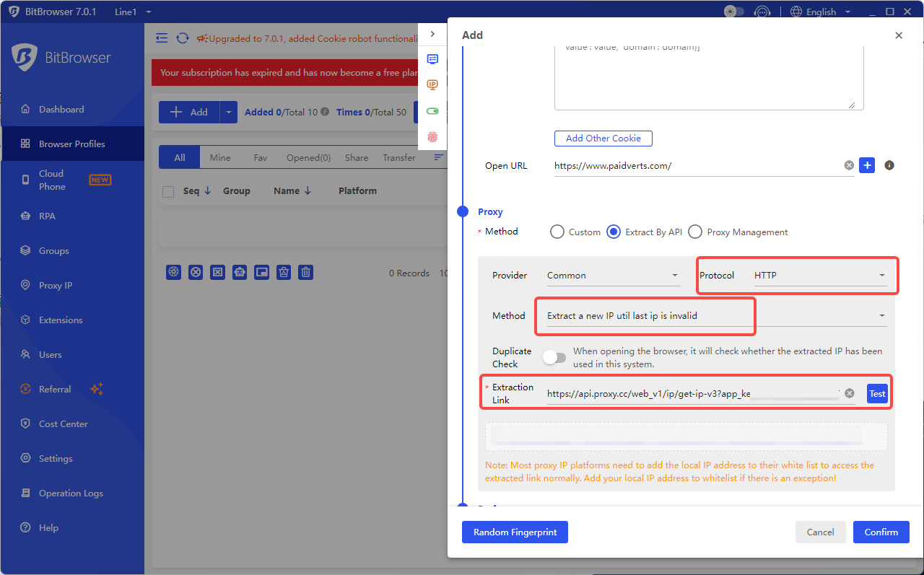The image size is (924, 575).
Task: Select Extract By API radio button
Action: coord(614,232)
